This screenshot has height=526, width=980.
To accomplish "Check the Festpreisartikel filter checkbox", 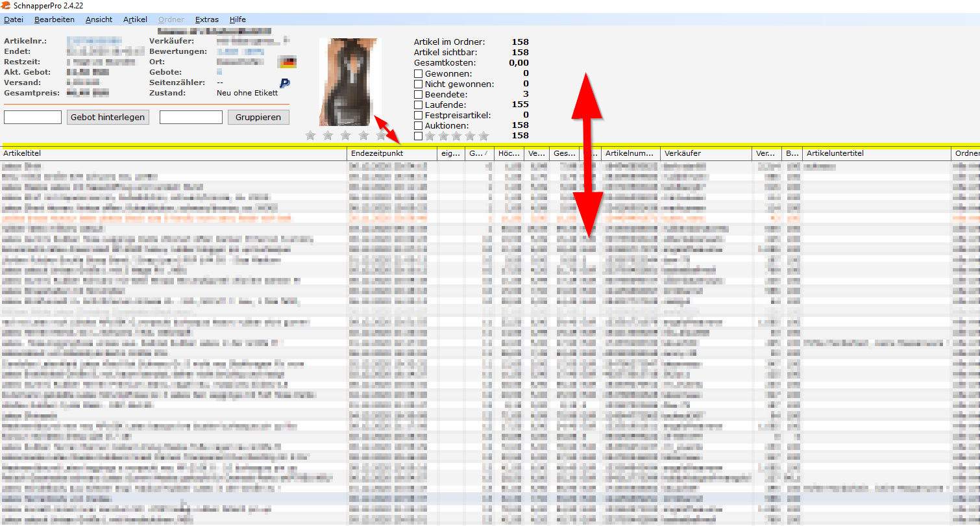I will point(418,115).
